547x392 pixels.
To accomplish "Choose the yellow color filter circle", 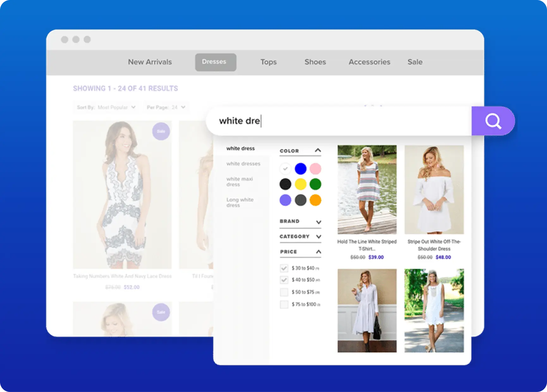I will click(300, 184).
